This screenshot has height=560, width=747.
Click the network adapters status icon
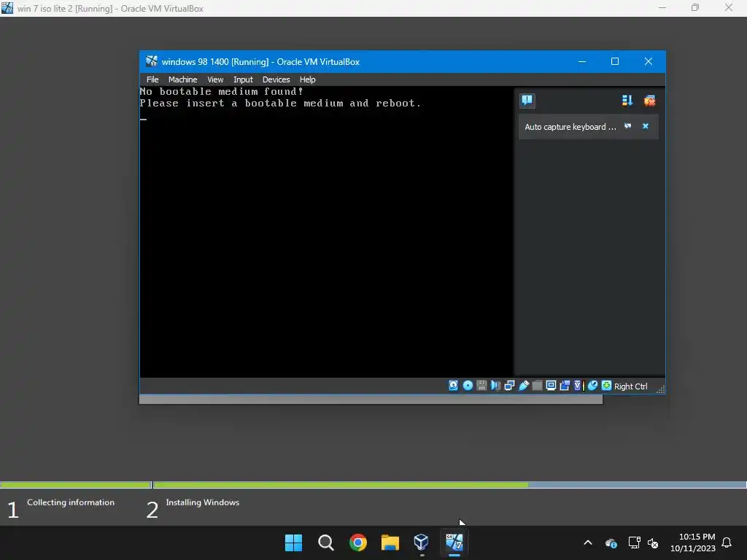[x=509, y=386]
